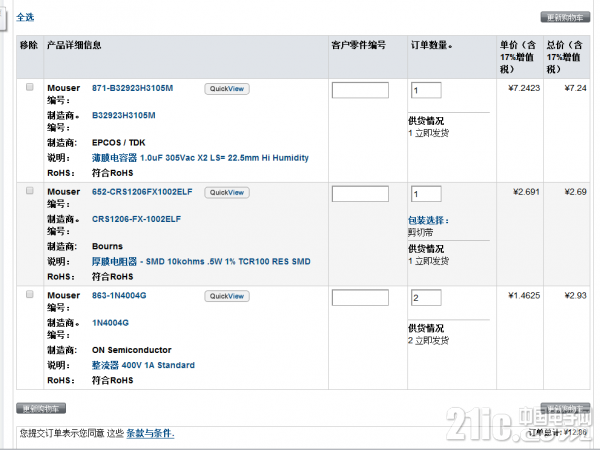Open Mouser part link 652-CRS1206FX1002ELF

142,192
